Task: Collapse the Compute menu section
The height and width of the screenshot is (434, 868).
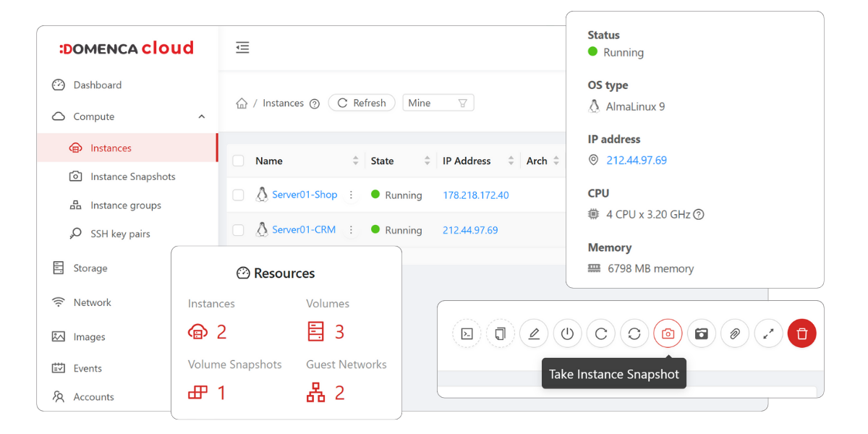Action: (201, 116)
